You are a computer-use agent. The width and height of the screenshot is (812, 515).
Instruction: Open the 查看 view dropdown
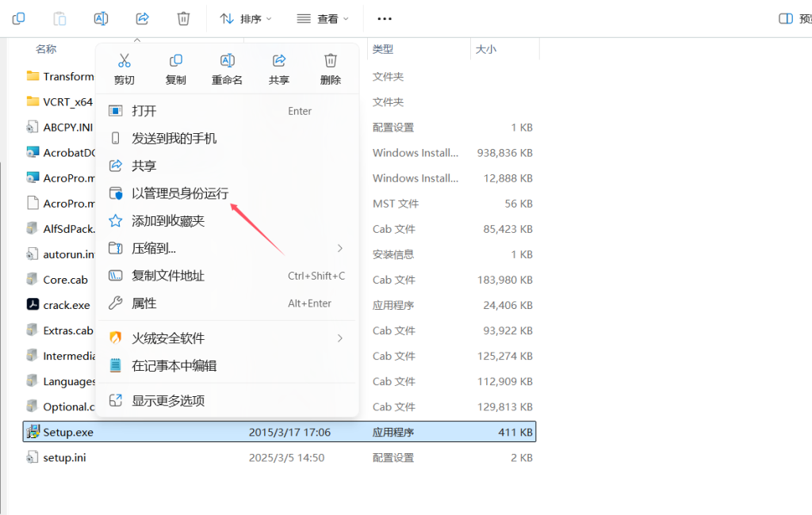(320, 17)
